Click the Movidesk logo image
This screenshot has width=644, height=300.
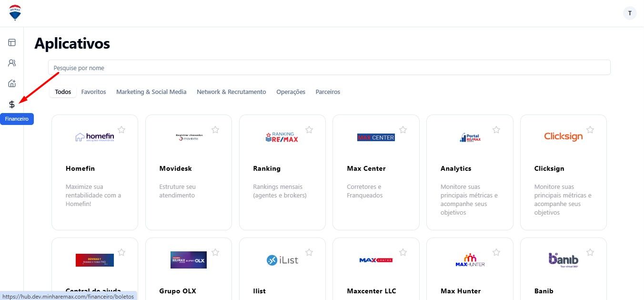(x=189, y=137)
